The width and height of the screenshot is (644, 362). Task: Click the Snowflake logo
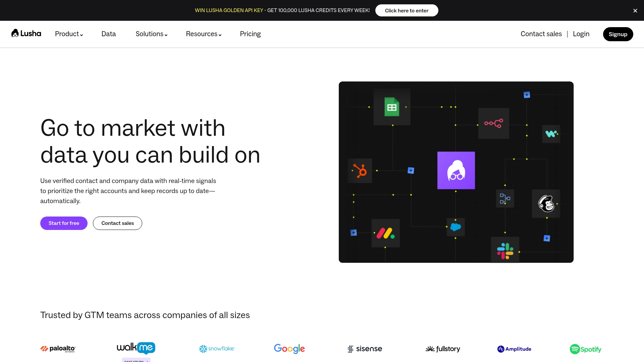tap(217, 349)
